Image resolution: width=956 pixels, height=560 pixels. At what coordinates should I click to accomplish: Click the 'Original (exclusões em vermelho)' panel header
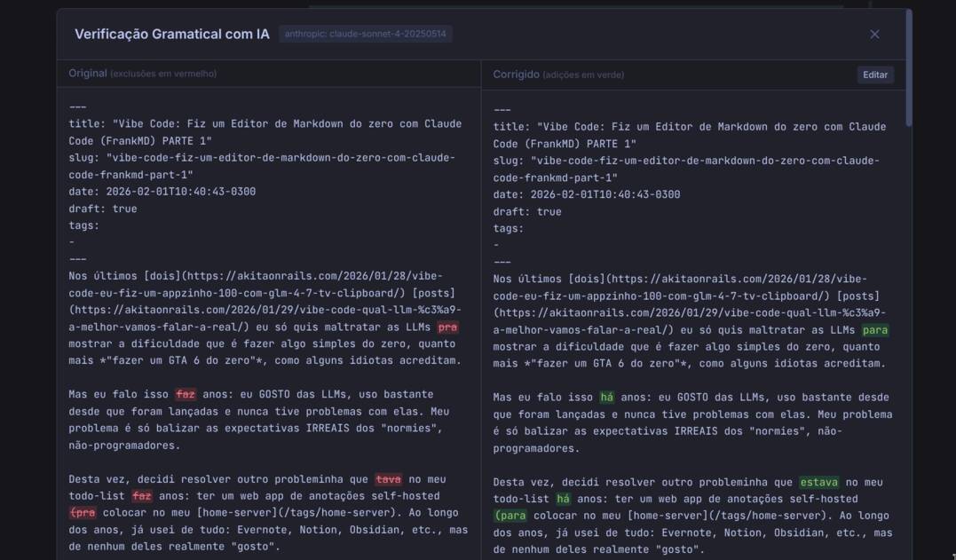coord(145,75)
